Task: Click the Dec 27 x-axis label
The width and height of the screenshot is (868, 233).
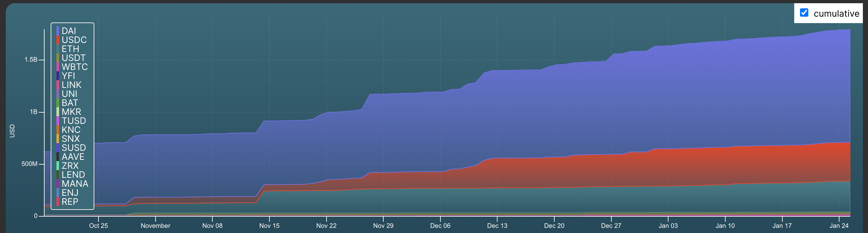Action: point(611,226)
